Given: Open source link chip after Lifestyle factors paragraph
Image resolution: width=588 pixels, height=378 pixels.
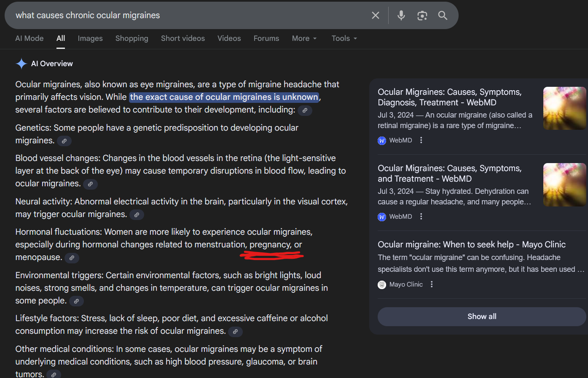Looking at the screenshot, I should (235, 332).
